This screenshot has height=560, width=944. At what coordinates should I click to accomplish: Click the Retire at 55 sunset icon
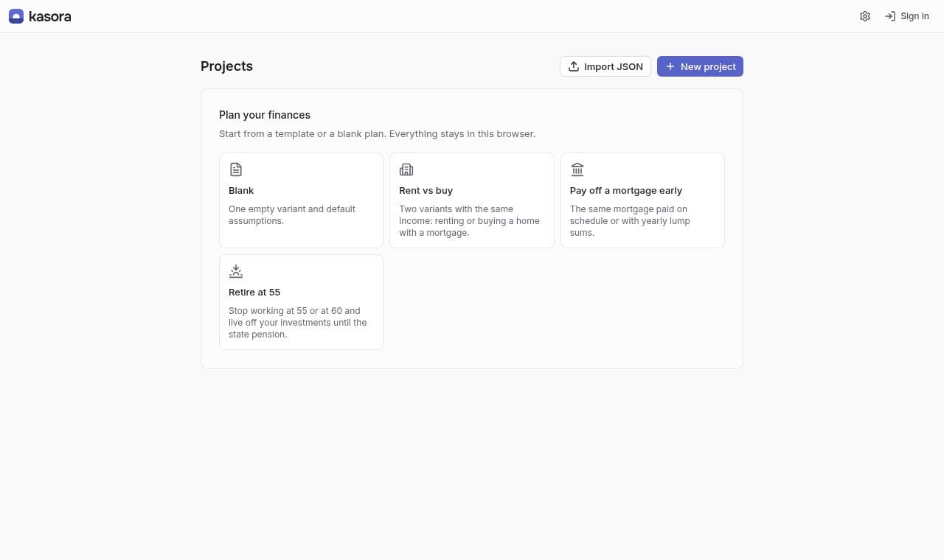[x=236, y=271]
